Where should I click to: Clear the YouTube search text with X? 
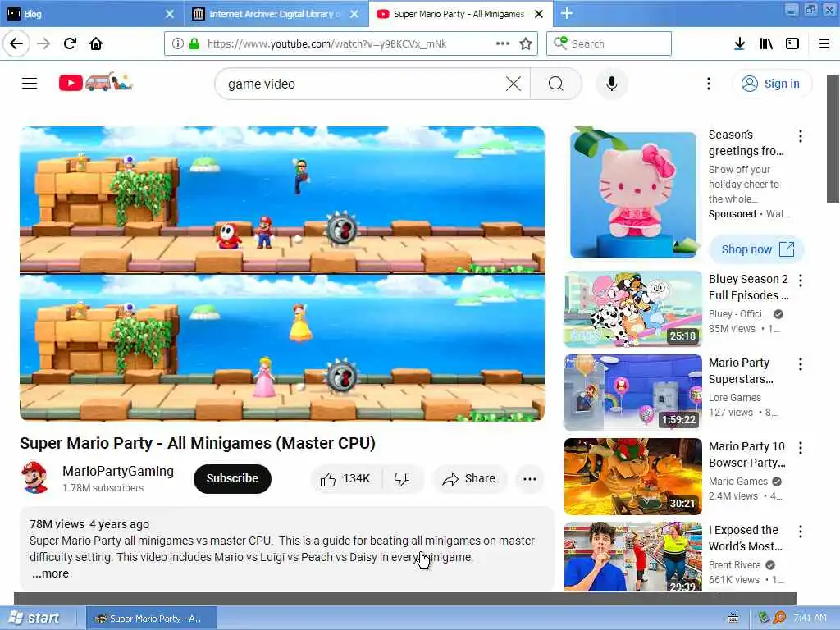click(514, 84)
